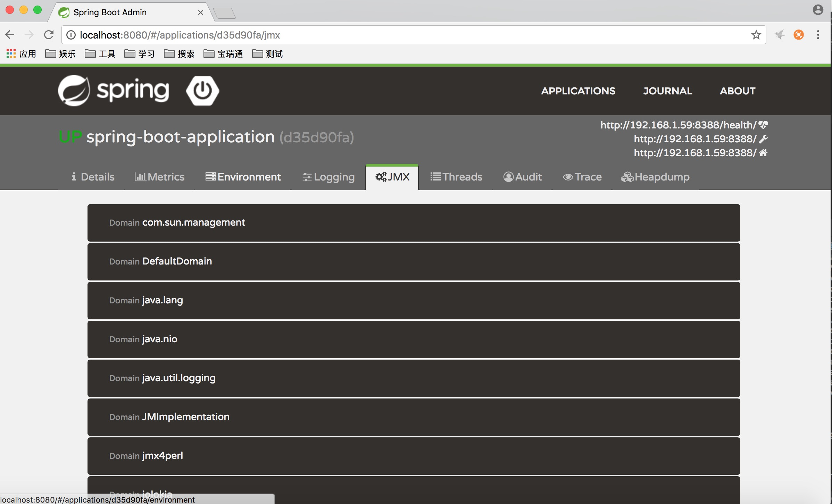The width and height of the screenshot is (832, 504).
Task: Open JOURNAL in top navigation
Action: [x=667, y=91]
